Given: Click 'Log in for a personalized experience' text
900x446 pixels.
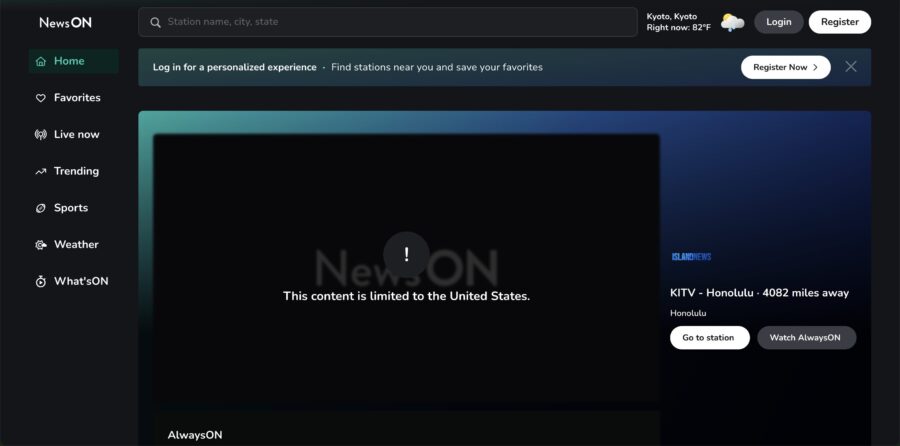Looking at the screenshot, I should 234,67.
